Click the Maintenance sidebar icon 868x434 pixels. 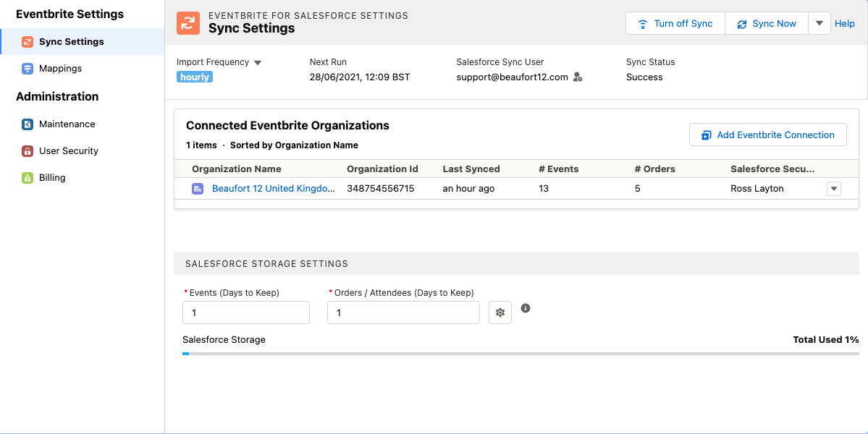click(x=27, y=124)
